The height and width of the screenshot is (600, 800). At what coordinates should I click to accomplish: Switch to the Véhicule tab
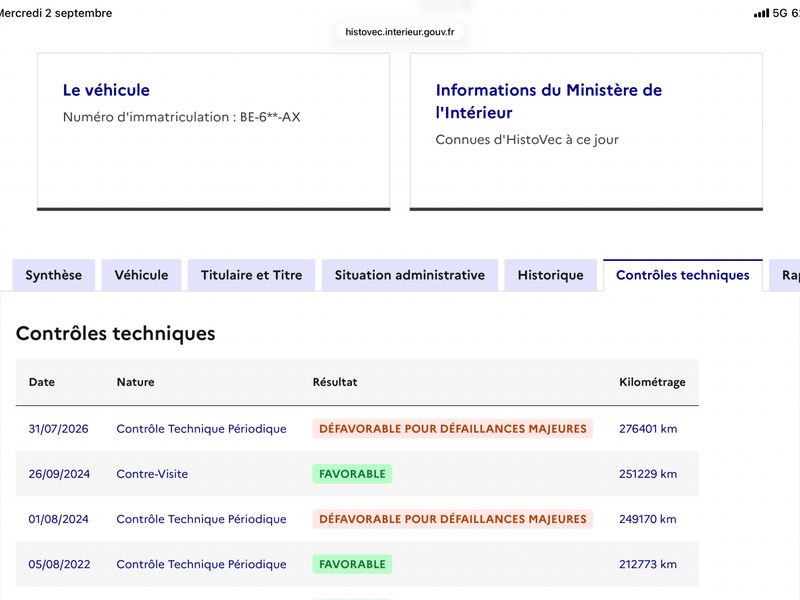[x=141, y=275]
